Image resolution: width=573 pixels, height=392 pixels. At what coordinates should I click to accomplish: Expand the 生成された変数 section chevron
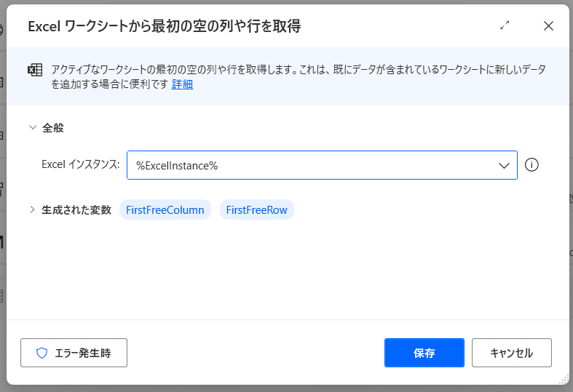tap(32, 209)
